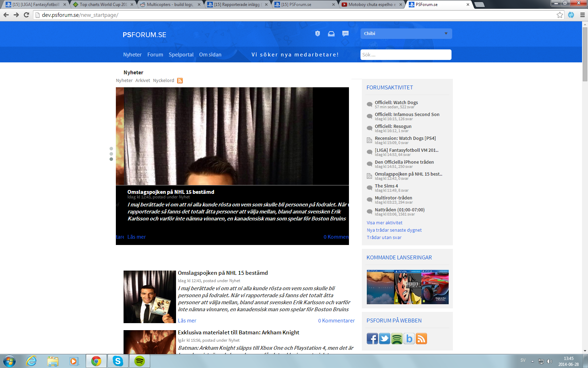Image resolution: width=588 pixels, height=368 pixels.
Task: Open Windows Explorer folder in taskbar
Action: 53,361
